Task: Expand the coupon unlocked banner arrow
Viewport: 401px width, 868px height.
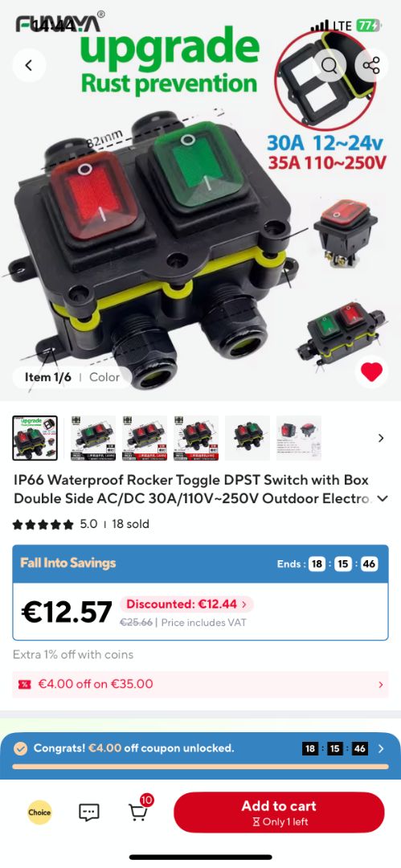Action: pyautogui.click(x=380, y=748)
